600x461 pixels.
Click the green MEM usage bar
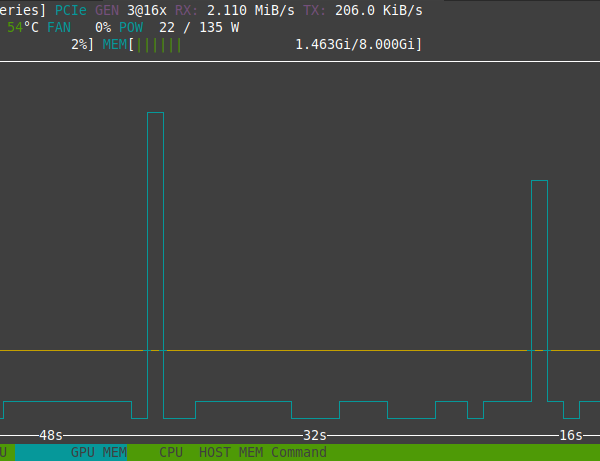[x=158, y=45]
